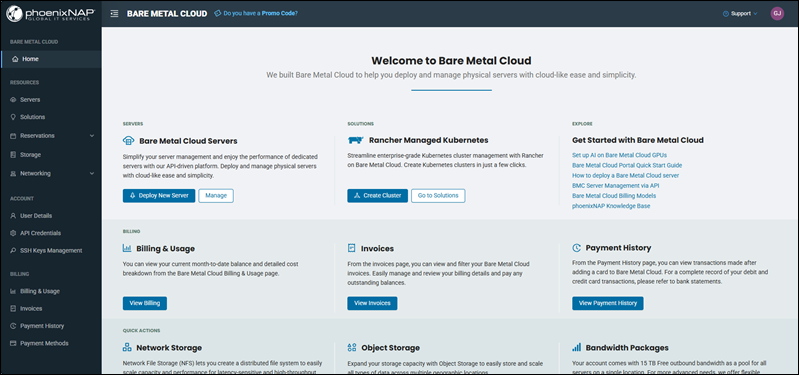799x375 pixels.
Task: Click the User Details person icon
Action: click(x=13, y=216)
